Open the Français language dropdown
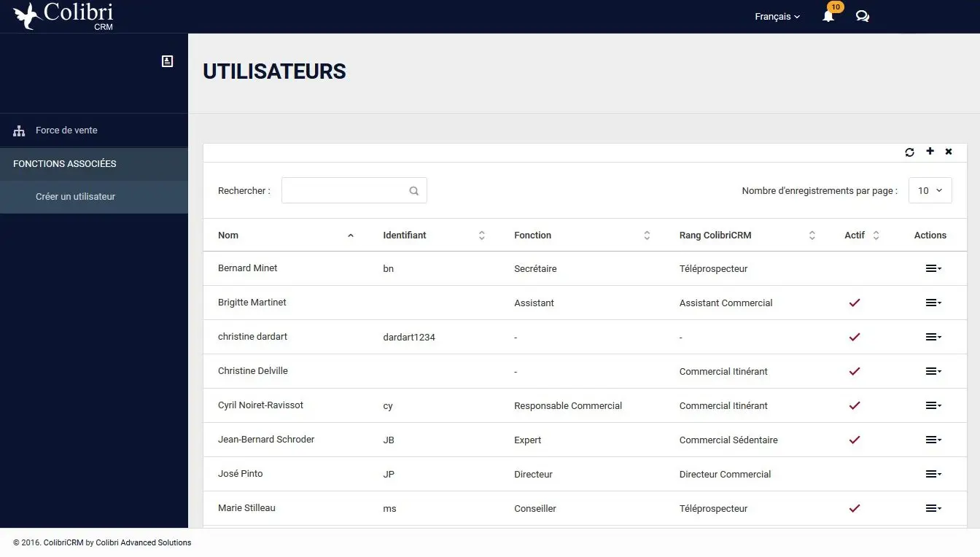The height and width of the screenshot is (557, 980). pyautogui.click(x=777, y=16)
